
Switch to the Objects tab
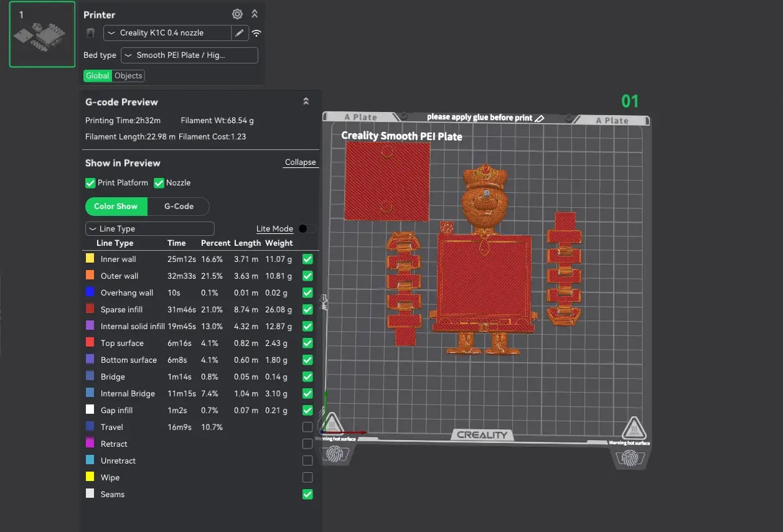click(128, 76)
